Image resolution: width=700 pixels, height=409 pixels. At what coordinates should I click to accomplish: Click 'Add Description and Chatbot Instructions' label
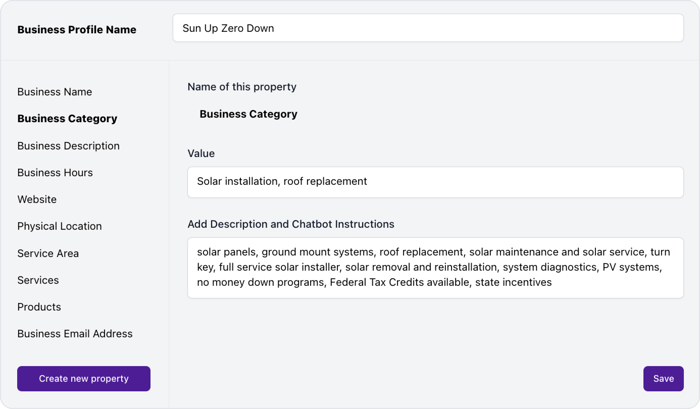[x=291, y=224]
